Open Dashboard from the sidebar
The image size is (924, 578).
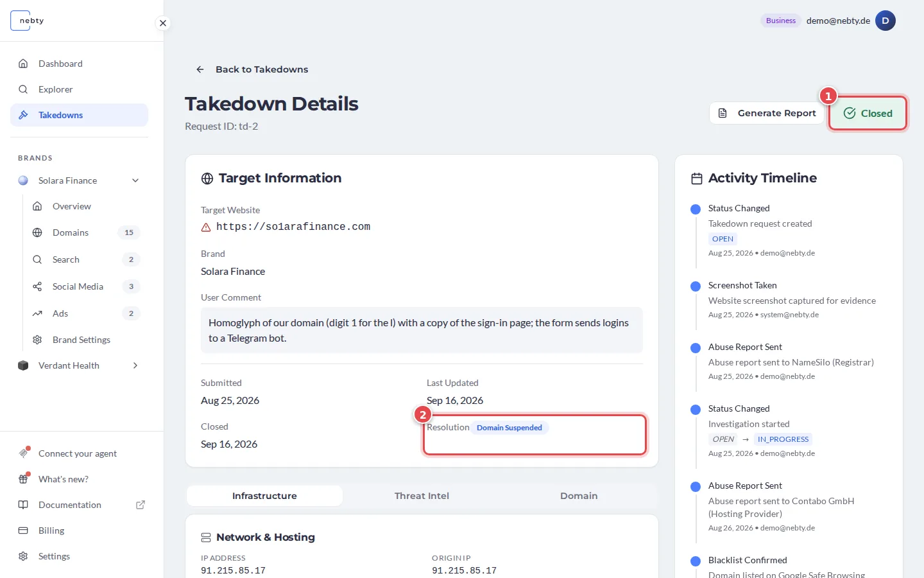click(x=79, y=64)
